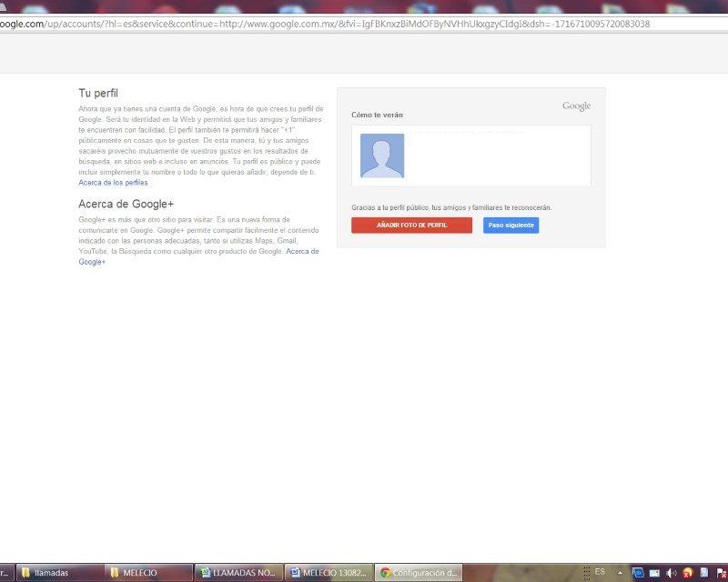Image resolution: width=728 pixels, height=582 pixels.
Task: Open the MELECIO folder taskbar item
Action: (x=148, y=573)
